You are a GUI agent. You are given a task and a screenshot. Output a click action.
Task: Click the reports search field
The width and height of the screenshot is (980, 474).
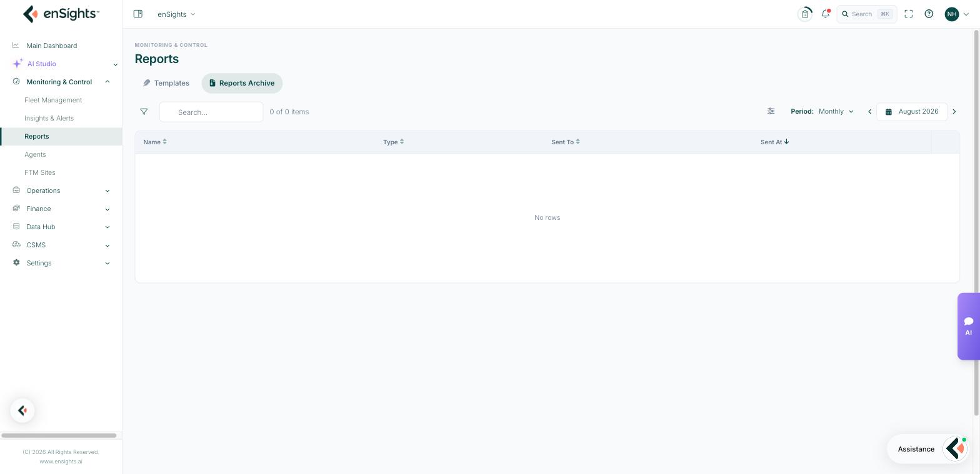211,112
